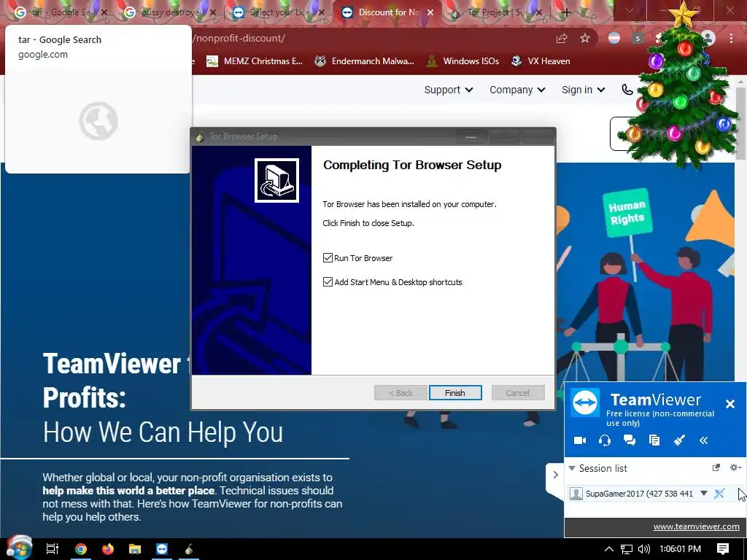Screen dimensions: 747x560
Task: Open volume icon in system tray
Action: click(644, 549)
